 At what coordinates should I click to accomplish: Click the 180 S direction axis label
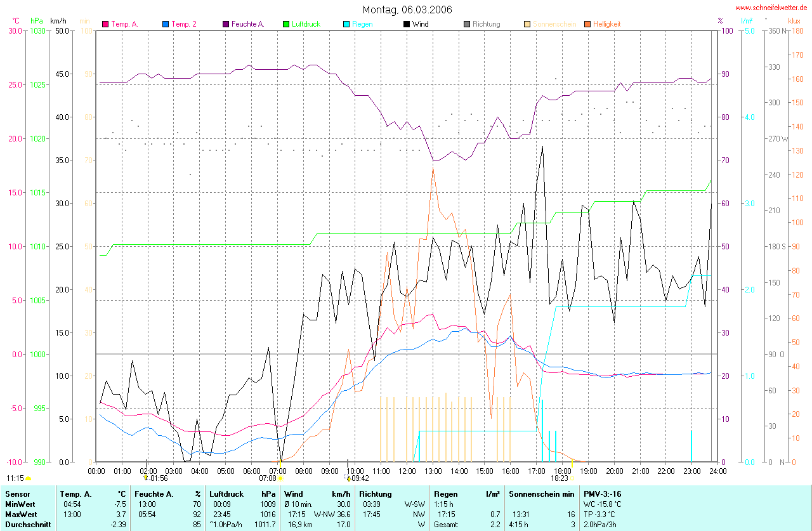tap(776, 246)
